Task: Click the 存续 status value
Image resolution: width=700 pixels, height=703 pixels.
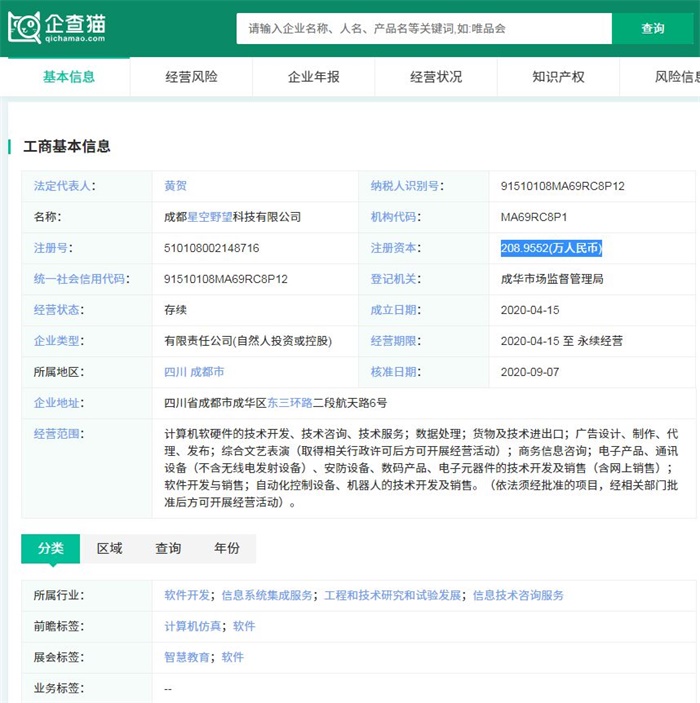Action: tap(175, 310)
